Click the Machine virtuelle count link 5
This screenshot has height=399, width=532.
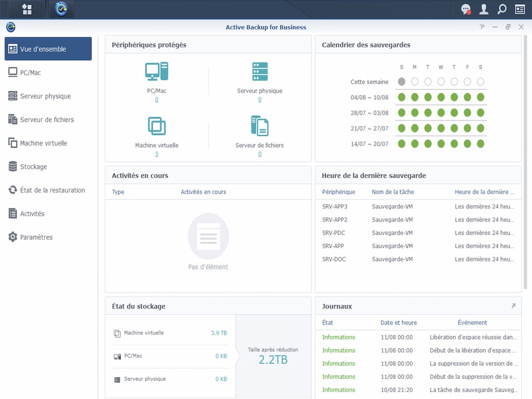tap(156, 154)
